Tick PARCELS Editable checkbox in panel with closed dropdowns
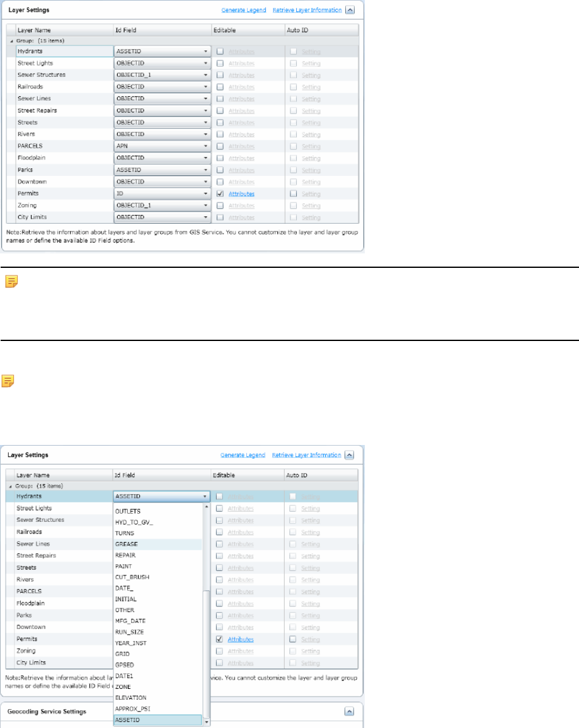The image size is (579, 728). [x=220, y=146]
